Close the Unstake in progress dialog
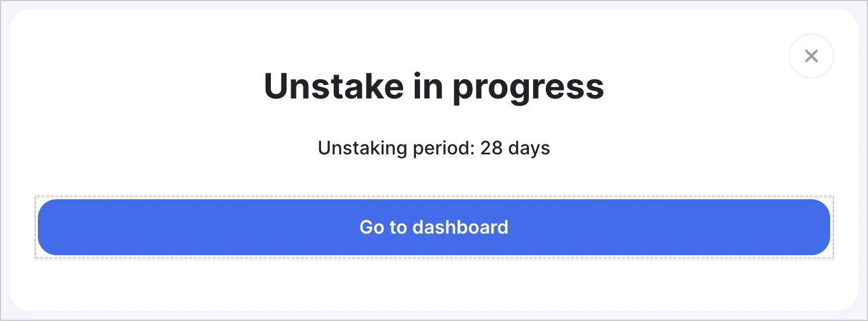Image resolution: width=868 pixels, height=321 pixels. coord(811,57)
